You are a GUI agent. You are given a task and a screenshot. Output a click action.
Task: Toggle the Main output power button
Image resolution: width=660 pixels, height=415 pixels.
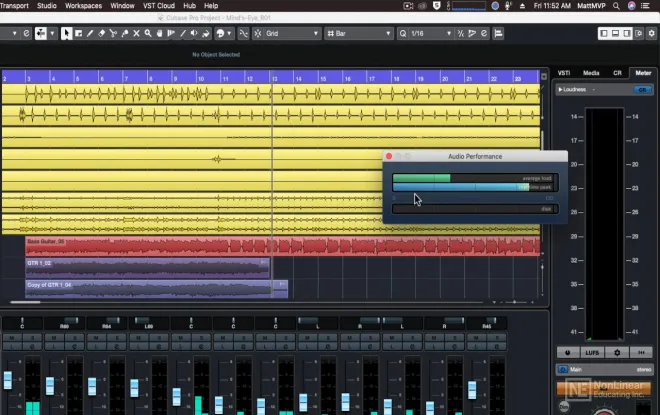(563, 370)
